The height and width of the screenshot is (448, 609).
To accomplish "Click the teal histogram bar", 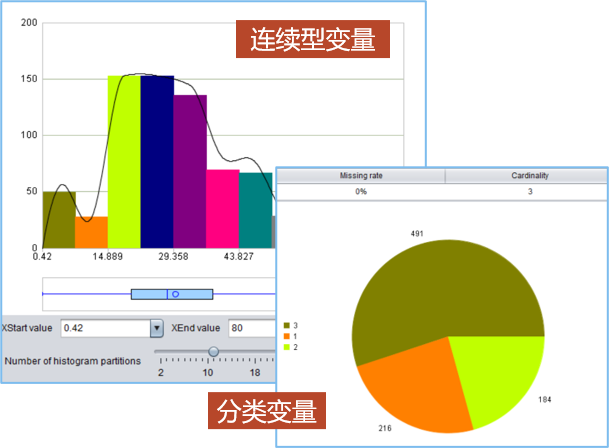I will coord(256,210).
